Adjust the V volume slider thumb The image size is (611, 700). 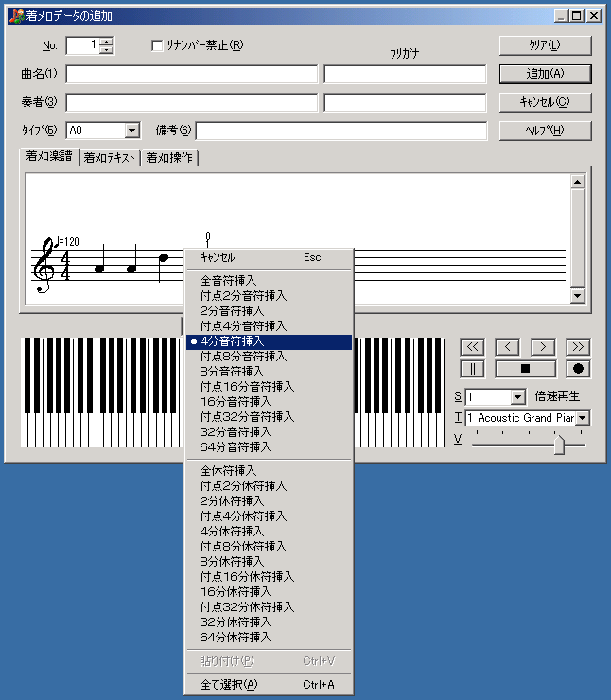tap(559, 446)
